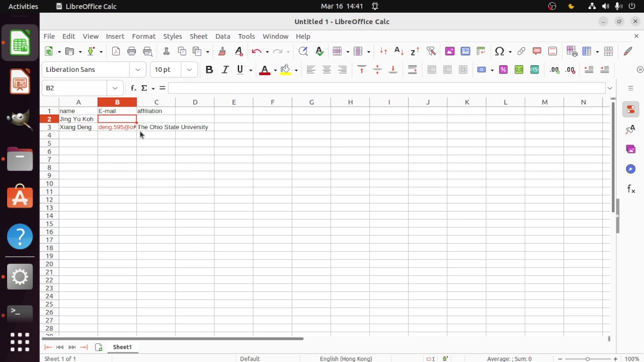Viewport: 644px width, 362px height.
Task: Click the Clone Formatting paintbrush icon
Action: click(222, 51)
